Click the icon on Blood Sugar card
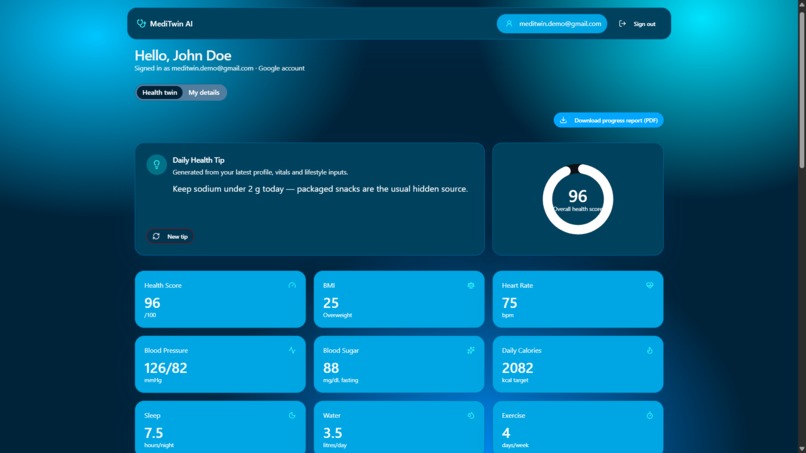This screenshot has height=453, width=806. (x=471, y=350)
